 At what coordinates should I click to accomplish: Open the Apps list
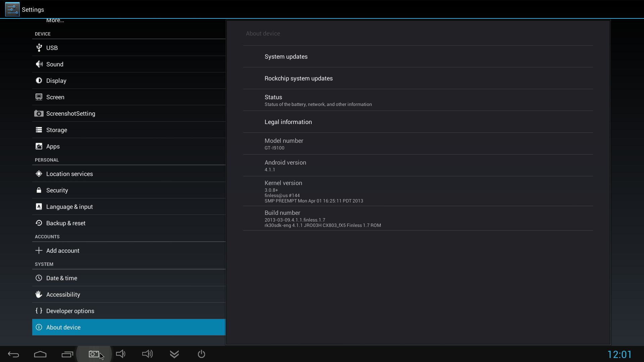pos(129,146)
